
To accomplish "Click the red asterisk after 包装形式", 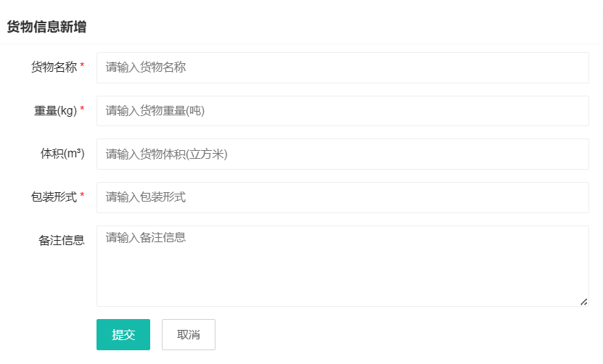I will point(82,197).
